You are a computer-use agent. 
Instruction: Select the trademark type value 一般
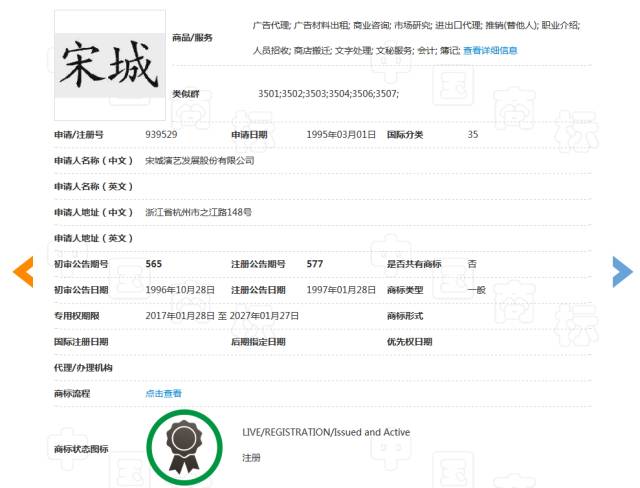pos(476,290)
